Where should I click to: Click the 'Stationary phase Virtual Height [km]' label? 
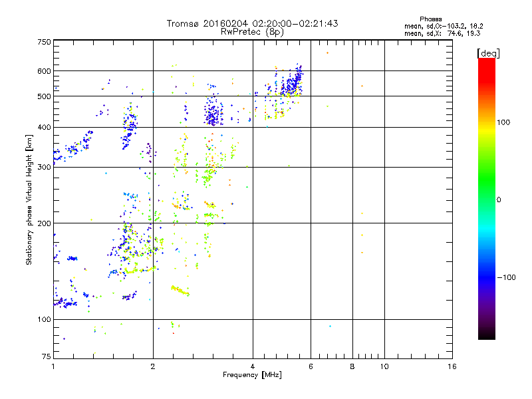coord(29,199)
